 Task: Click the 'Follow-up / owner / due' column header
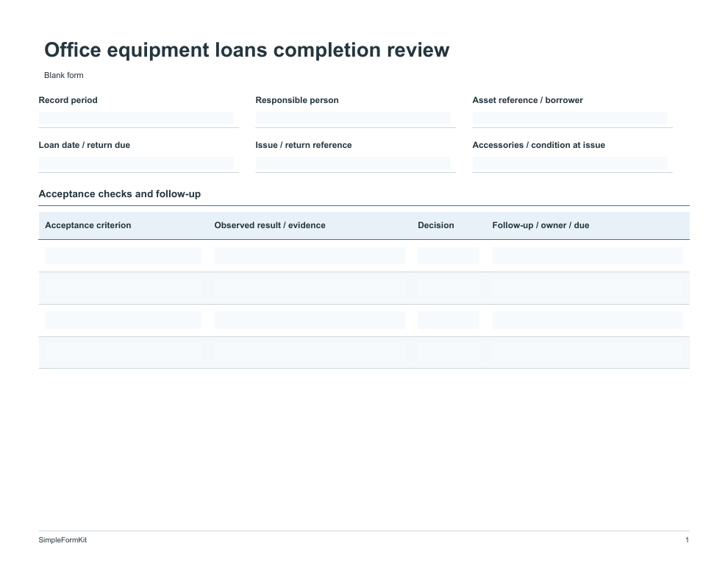(x=541, y=225)
